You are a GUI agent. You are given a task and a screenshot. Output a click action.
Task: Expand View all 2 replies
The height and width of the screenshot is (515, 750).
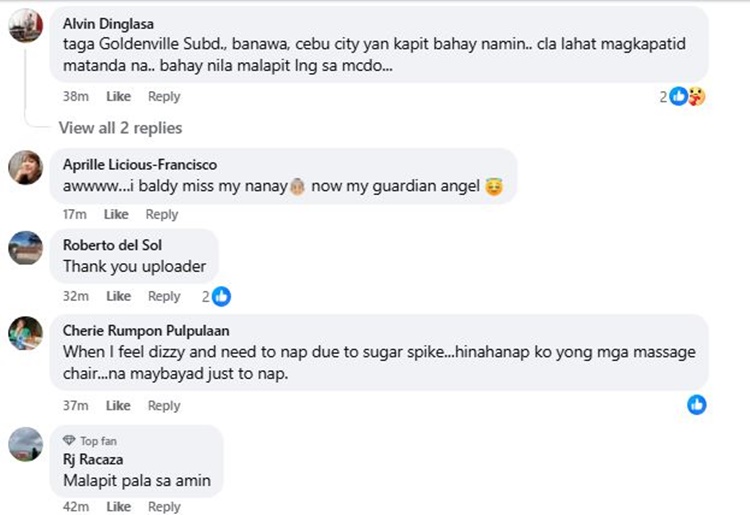[x=120, y=127]
